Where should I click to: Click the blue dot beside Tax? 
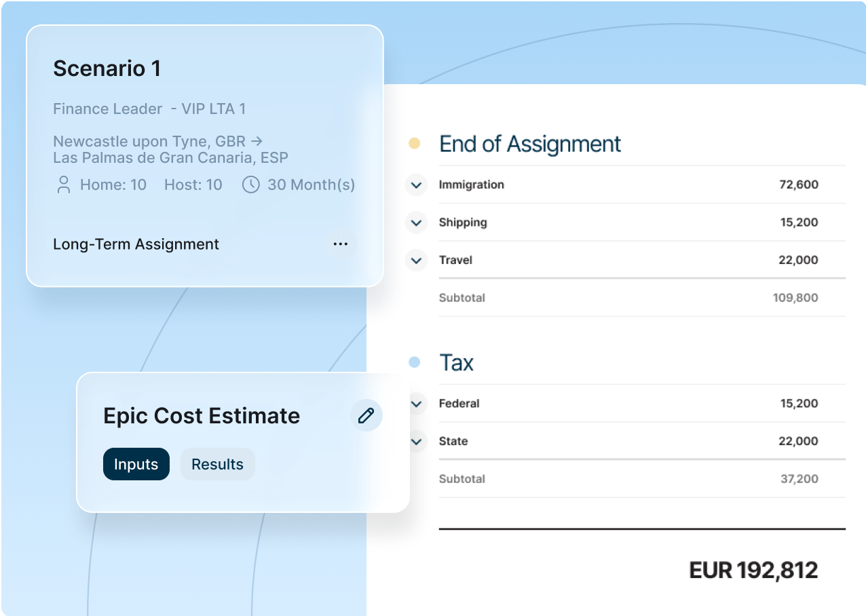click(414, 363)
